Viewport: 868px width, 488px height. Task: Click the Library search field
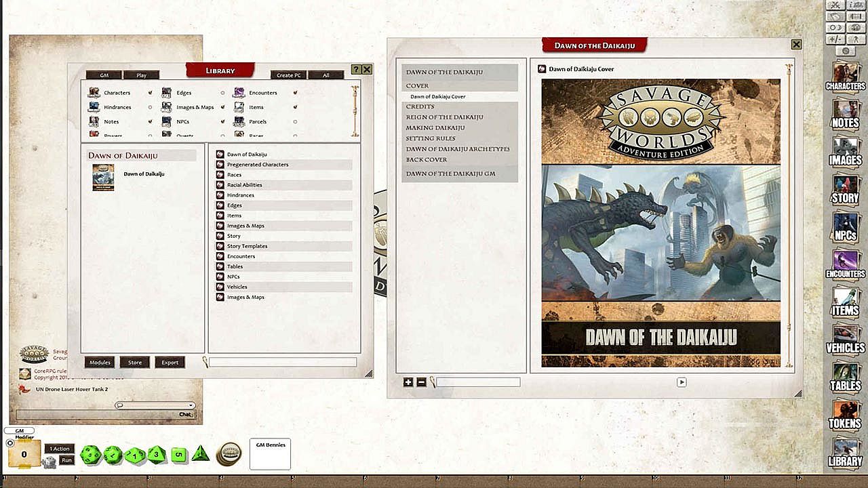[283, 363]
